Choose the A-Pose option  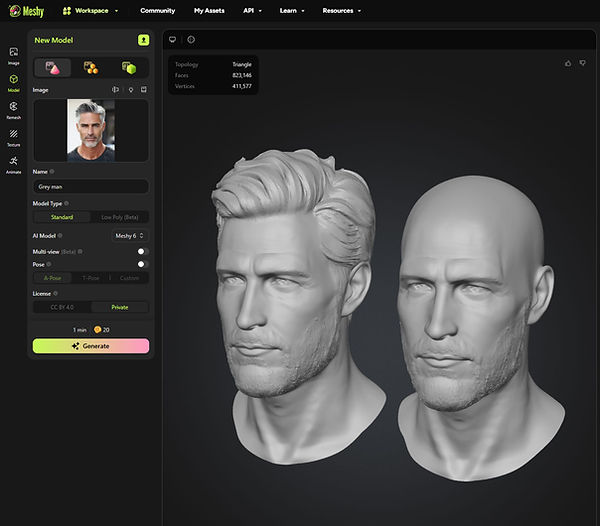pos(52,278)
